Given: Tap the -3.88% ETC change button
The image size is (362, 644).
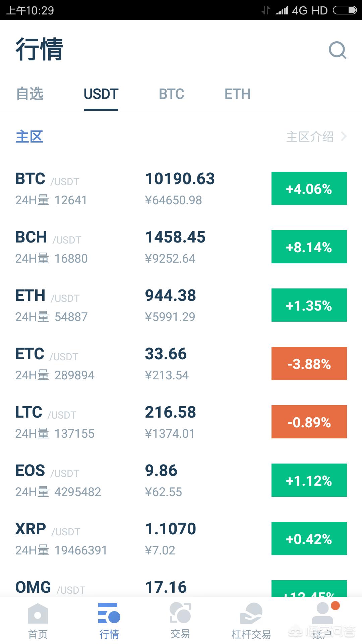Looking at the screenshot, I should (309, 364).
